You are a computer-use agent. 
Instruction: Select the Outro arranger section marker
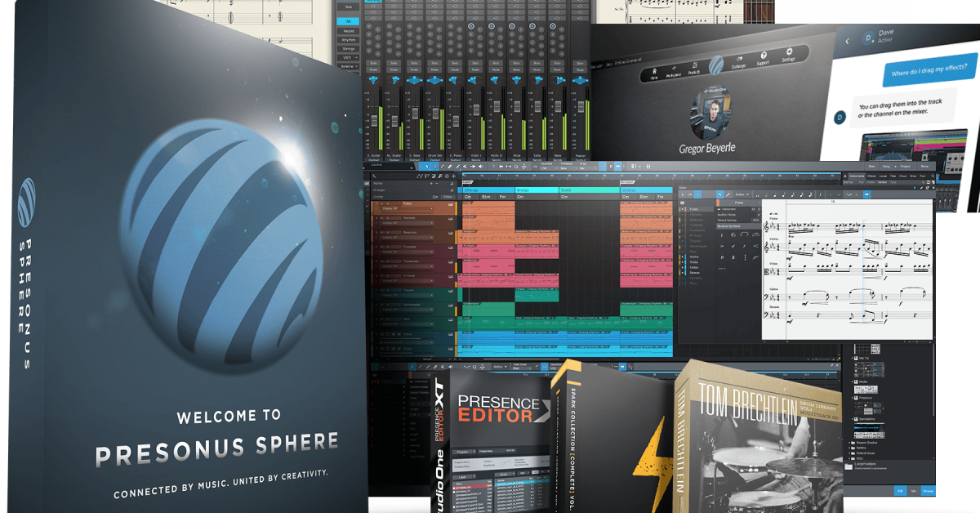pos(590,190)
